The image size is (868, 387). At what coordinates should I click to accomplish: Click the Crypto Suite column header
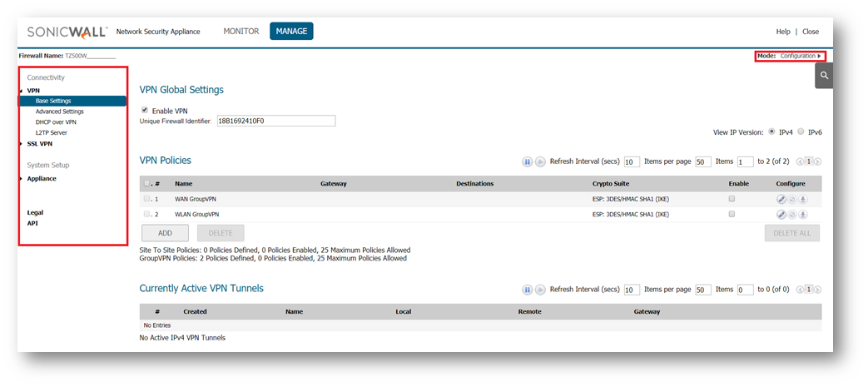(x=611, y=184)
